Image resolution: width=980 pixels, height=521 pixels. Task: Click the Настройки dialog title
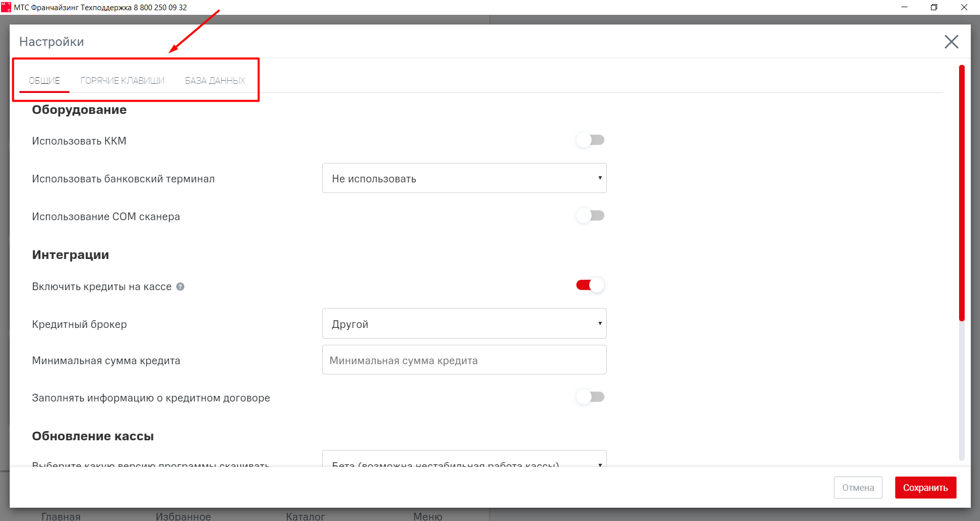point(52,42)
